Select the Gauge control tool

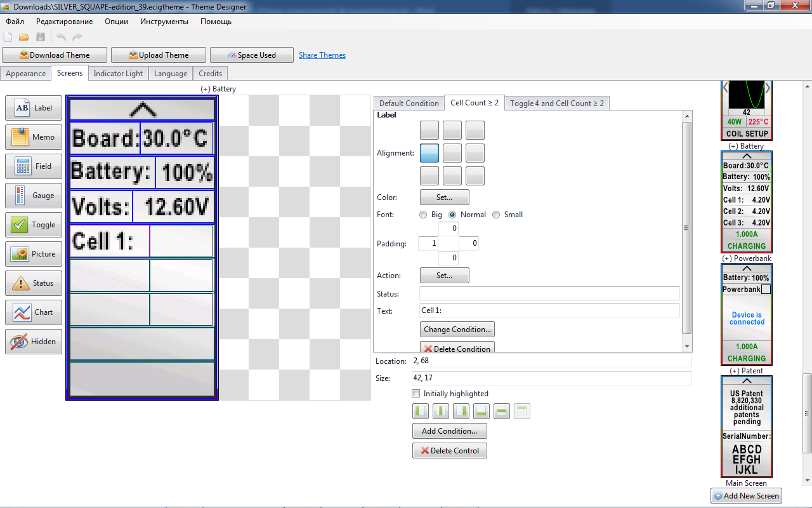click(x=34, y=196)
